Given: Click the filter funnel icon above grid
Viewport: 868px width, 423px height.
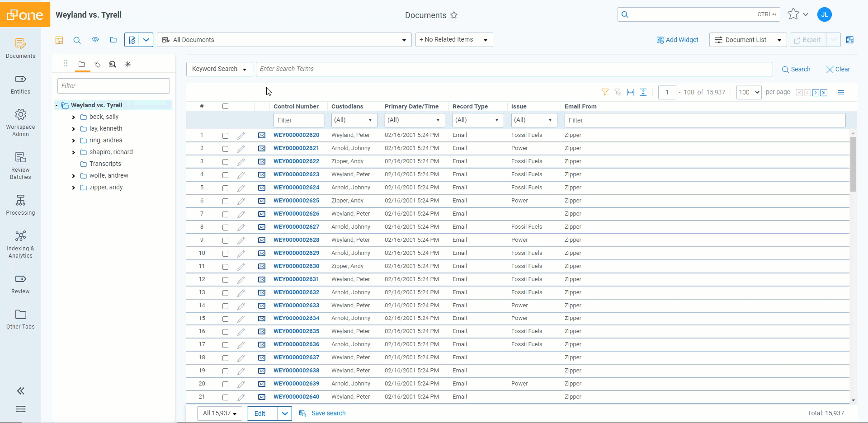Looking at the screenshot, I should [605, 92].
